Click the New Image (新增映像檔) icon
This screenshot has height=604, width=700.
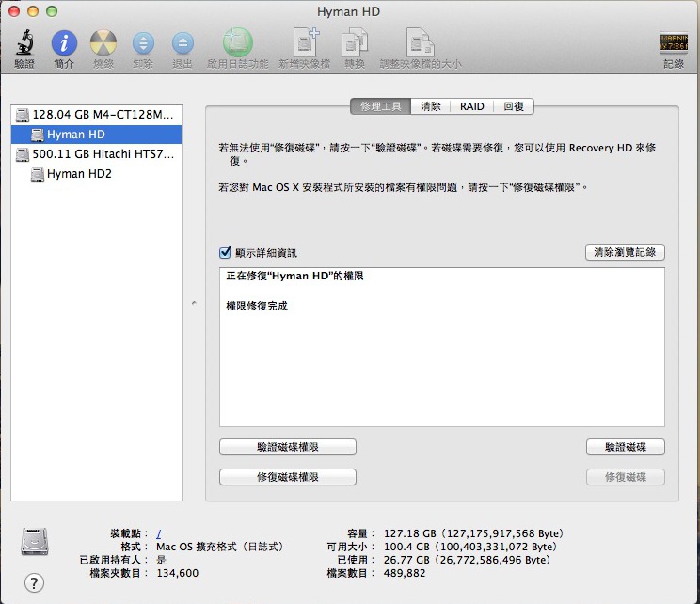[306, 42]
